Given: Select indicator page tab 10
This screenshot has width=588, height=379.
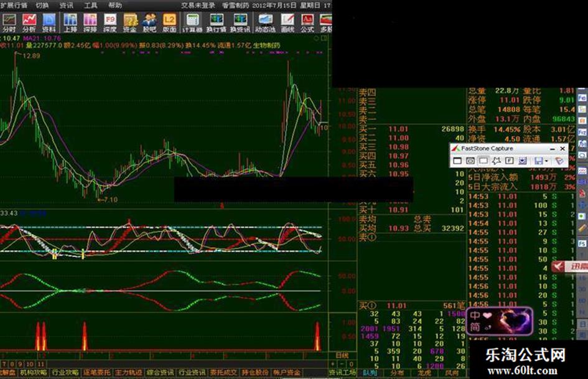Looking at the screenshot, I should coord(30,364).
